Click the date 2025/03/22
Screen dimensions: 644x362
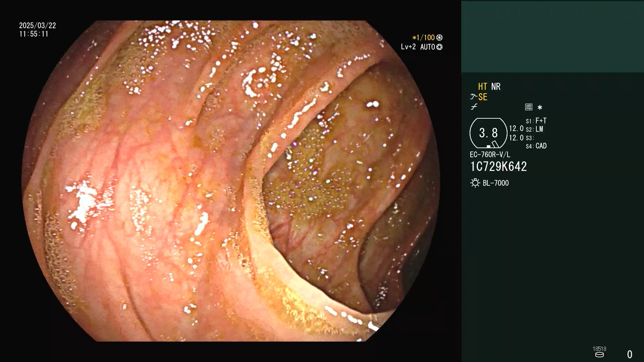point(38,25)
